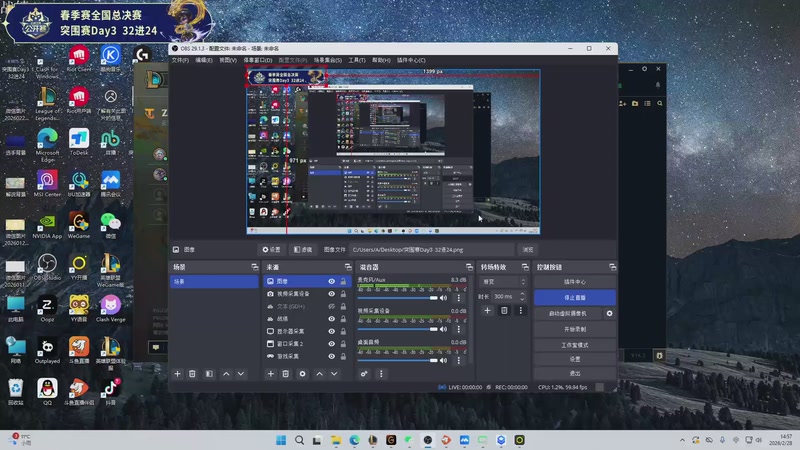Viewport: 800px width, 450px height.
Task: Remove the selected scene with the trash icon
Action: pos(193,374)
